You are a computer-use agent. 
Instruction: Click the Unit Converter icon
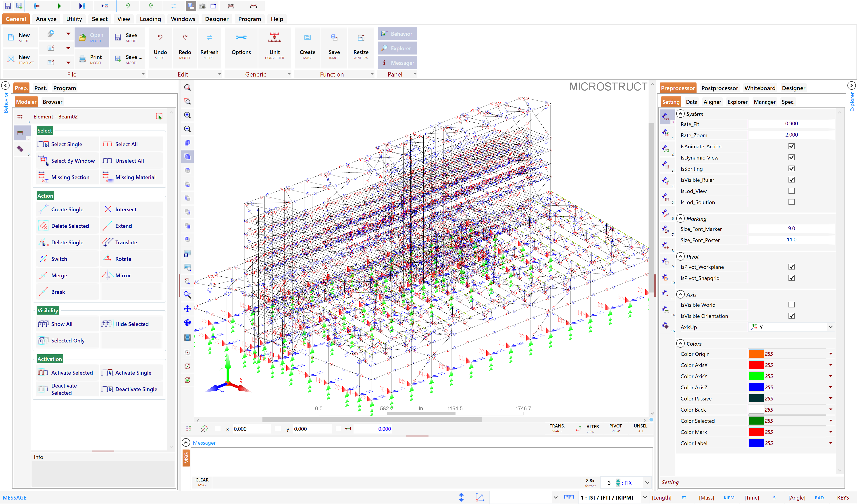coord(275,37)
